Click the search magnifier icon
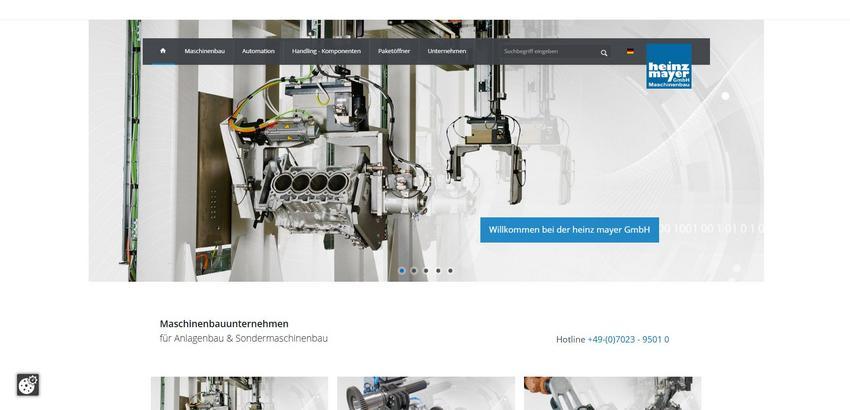850x410 pixels. pos(604,53)
